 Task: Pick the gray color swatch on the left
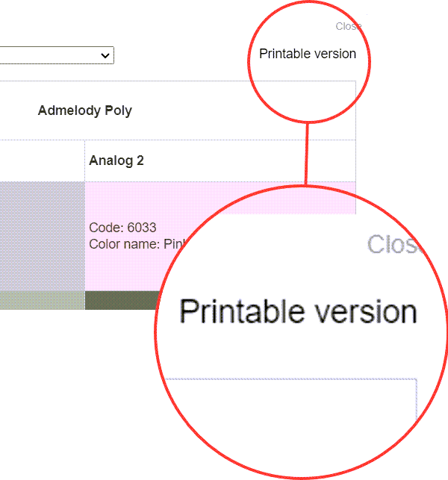(x=42, y=235)
